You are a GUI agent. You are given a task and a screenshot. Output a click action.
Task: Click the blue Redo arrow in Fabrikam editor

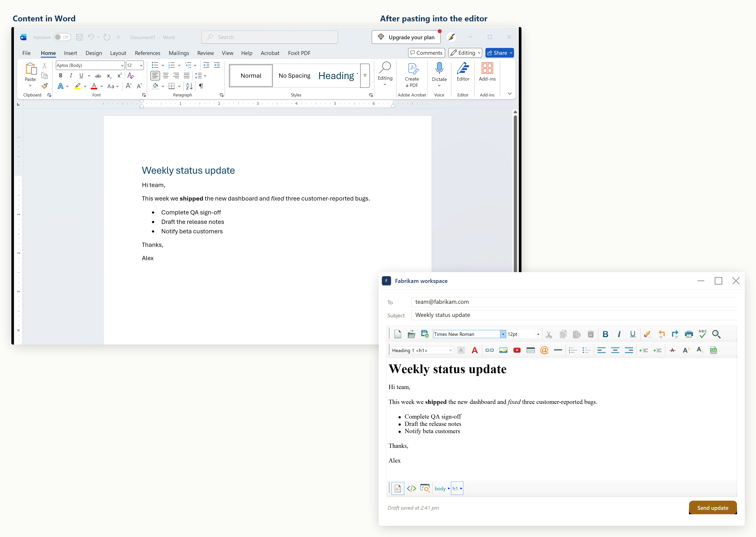[x=675, y=334]
